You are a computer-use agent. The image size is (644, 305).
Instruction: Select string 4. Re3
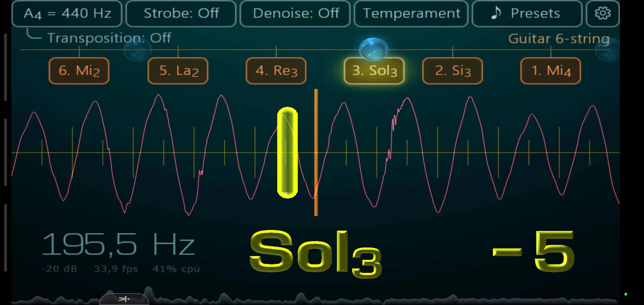click(276, 71)
